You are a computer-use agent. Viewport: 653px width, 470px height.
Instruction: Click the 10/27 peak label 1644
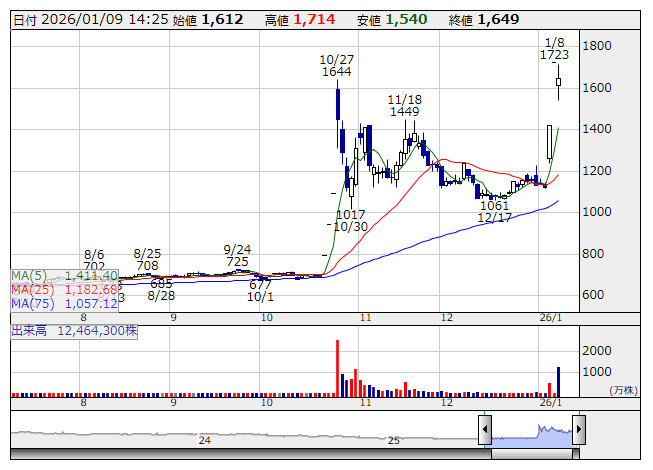click(335, 72)
